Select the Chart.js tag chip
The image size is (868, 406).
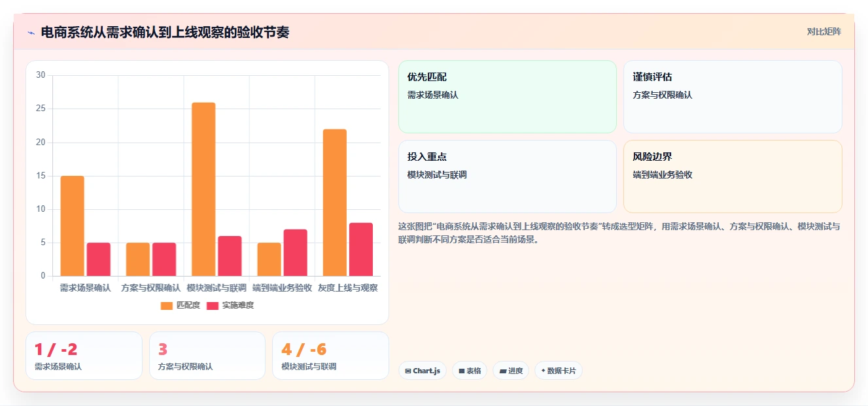[423, 371]
